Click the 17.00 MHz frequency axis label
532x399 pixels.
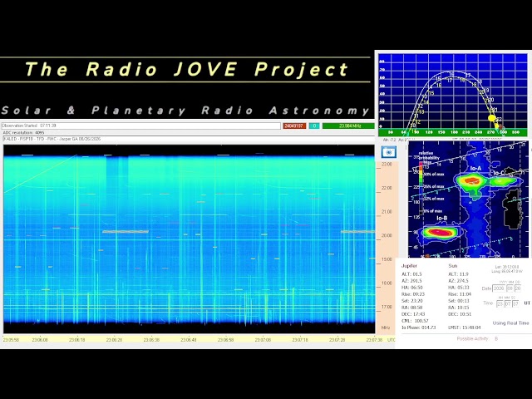[387, 307]
